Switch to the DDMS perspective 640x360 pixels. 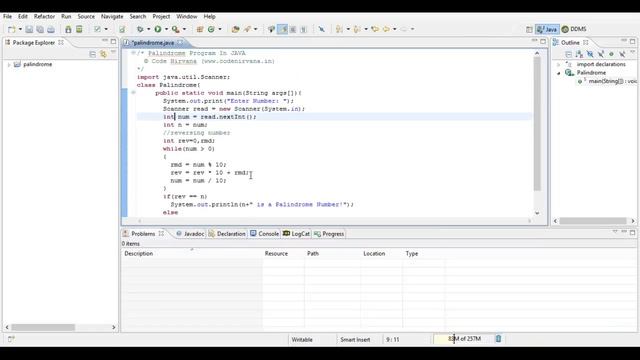pyautogui.click(x=574, y=29)
